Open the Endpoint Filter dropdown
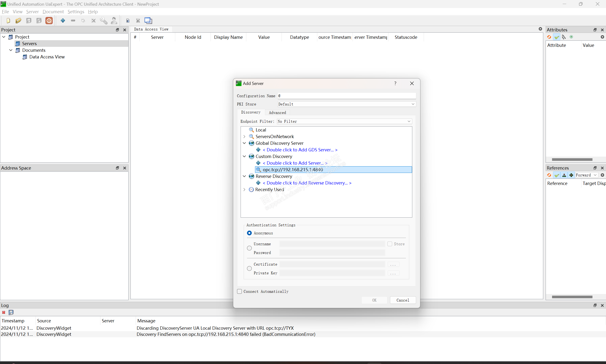 pyautogui.click(x=344, y=121)
